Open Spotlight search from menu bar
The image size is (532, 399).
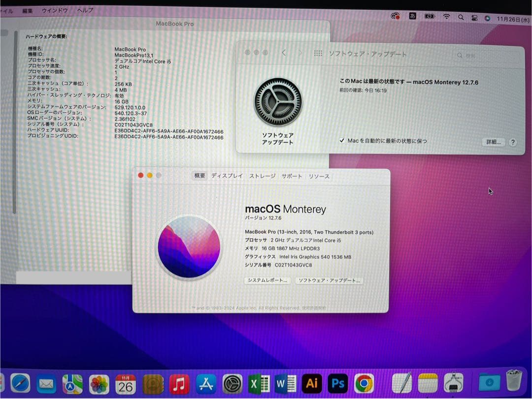(x=461, y=16)
